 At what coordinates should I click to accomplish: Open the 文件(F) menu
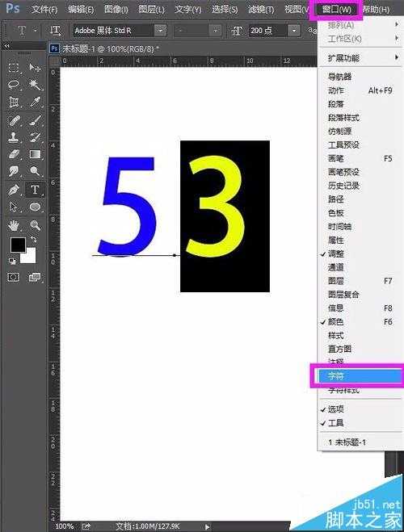[x=44, y=9]
